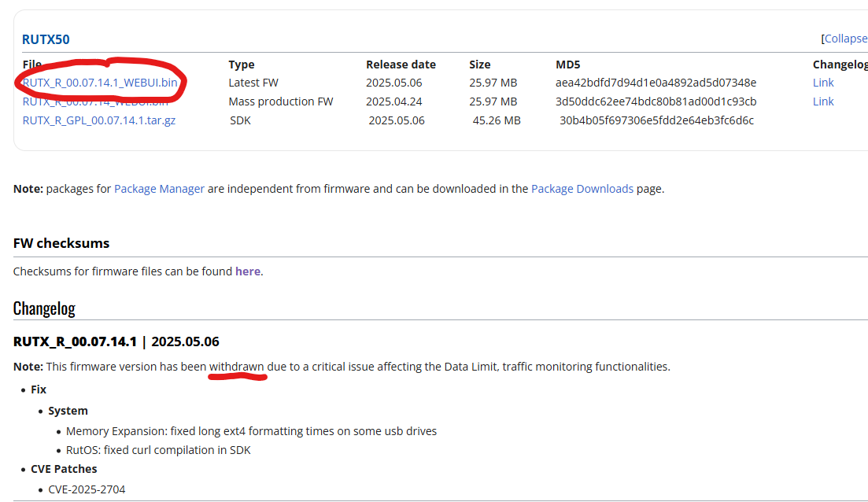The image size is (868, 502).
Task: Download RUTX_R_GPL_00.07.14.1.tar.gz SDK archive
Action: 99,120
